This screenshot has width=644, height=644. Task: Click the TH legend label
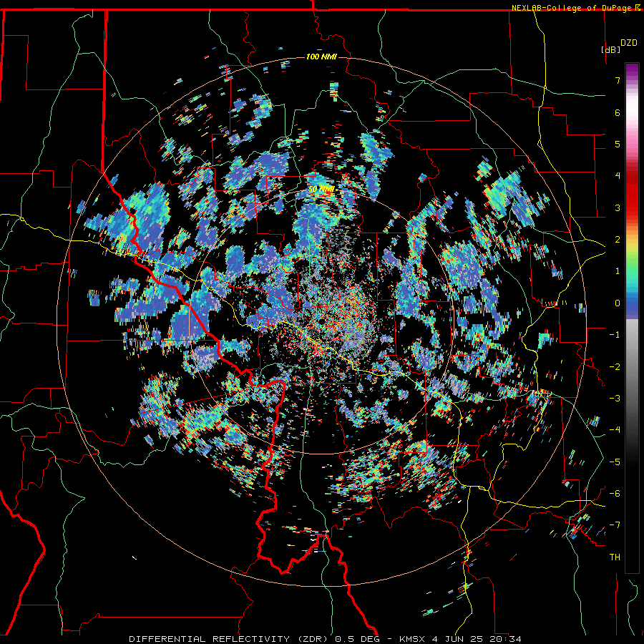click(615, 557)
